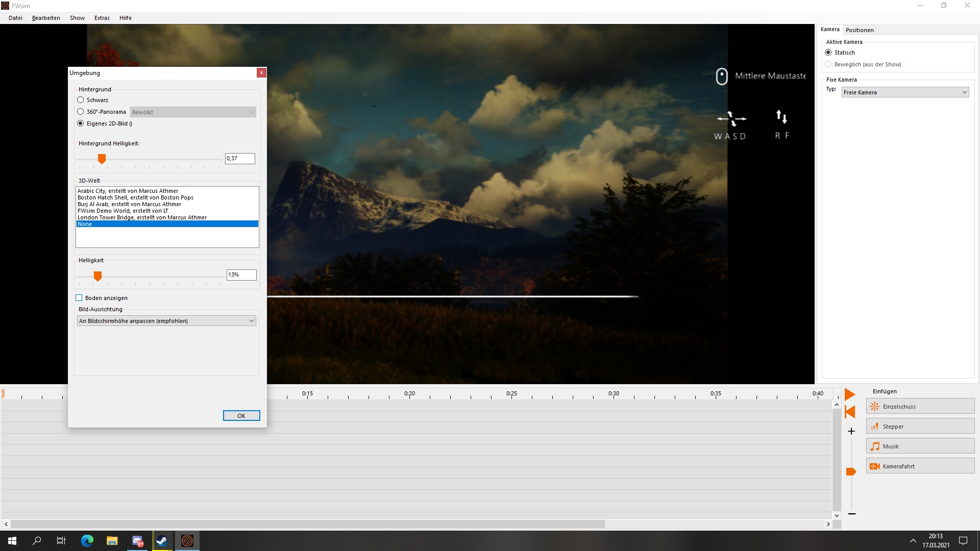The width and height of the screenshot is (980, 551).
Task: Open the Freie Kamera type dropdown
Action: tap(905, 92)
